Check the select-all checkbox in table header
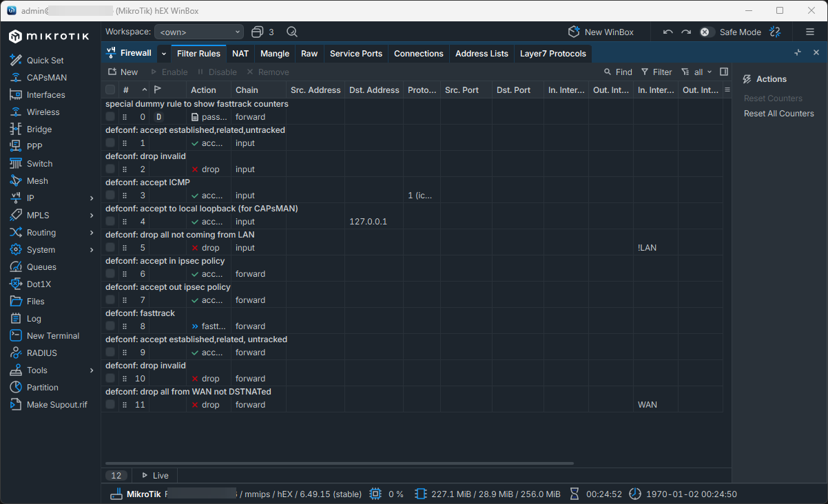Screen dimensions: 828x504 pyautogui.click(x=110, y=90)
